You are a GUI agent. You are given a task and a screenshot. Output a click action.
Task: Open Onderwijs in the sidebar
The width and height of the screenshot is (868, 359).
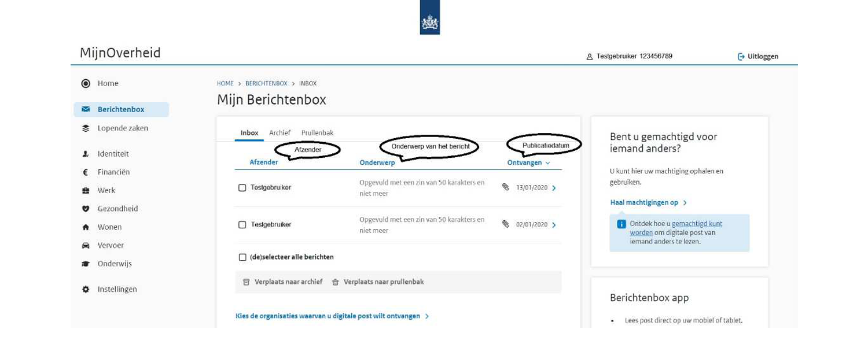(115, 264)
